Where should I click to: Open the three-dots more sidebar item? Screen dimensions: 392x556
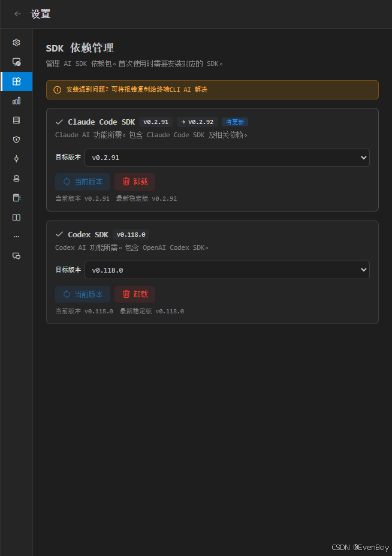(x=16, y=237)
